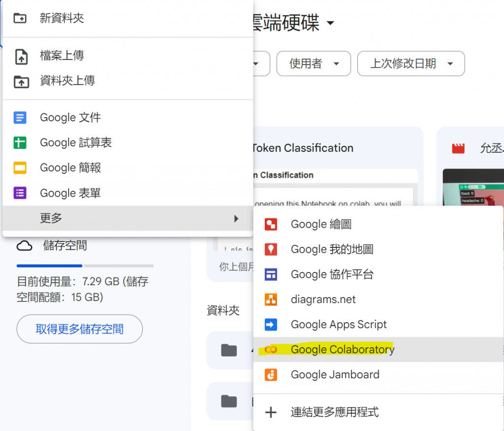This screenshot has width=504, height=431.
Task: Select Google 我的地圖 in submenu
Action: point(378,249)
